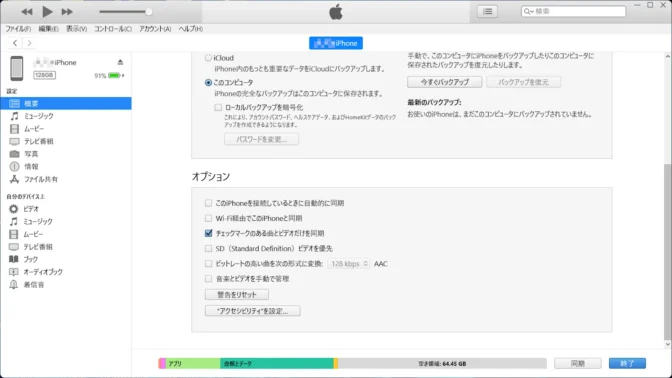Image resolution: width=672 pixels, height=378 pixels.
Task: Enable ローカルバックアップを暗号化 checkbox
Action: coord(218,107)
